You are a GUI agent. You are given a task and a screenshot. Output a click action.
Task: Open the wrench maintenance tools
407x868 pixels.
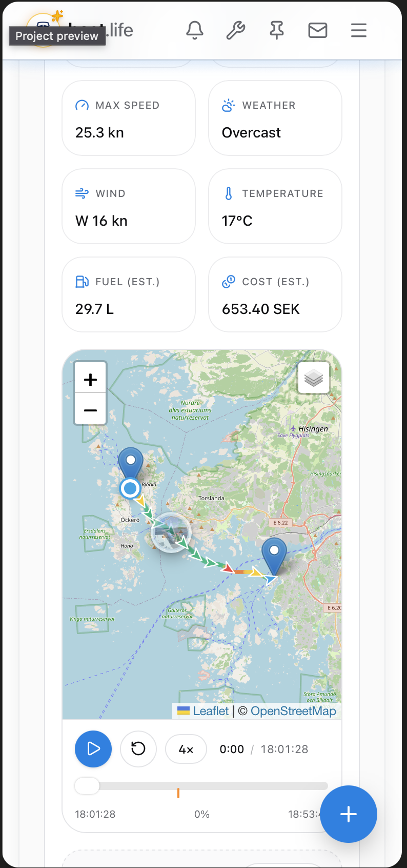(x=236, y=31)
